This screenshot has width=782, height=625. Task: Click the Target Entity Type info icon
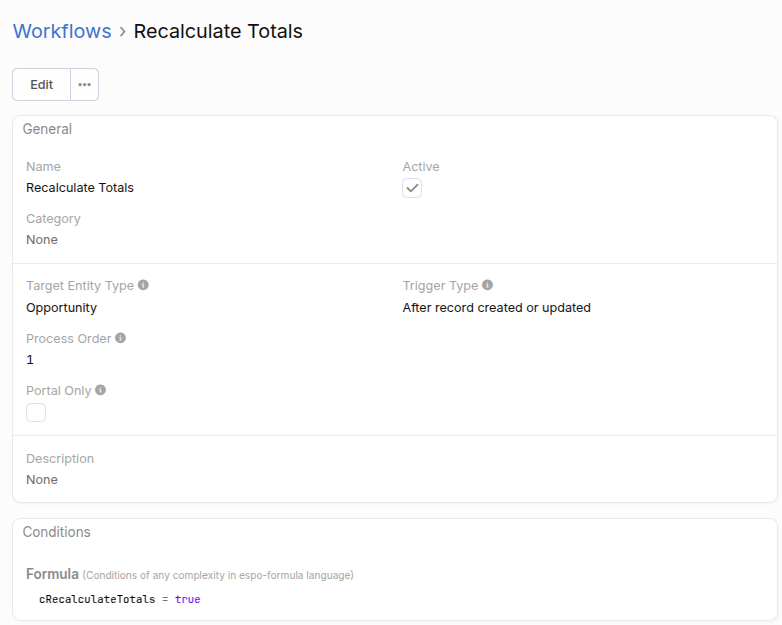point(143,285)
